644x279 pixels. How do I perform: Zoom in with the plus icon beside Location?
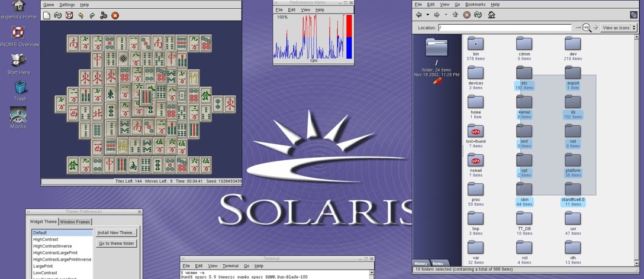(595, 28)
